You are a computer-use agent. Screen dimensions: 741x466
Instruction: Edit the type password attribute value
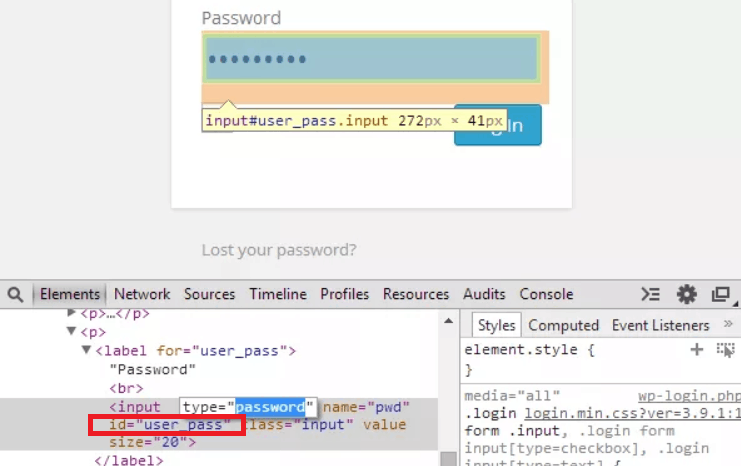270,407
